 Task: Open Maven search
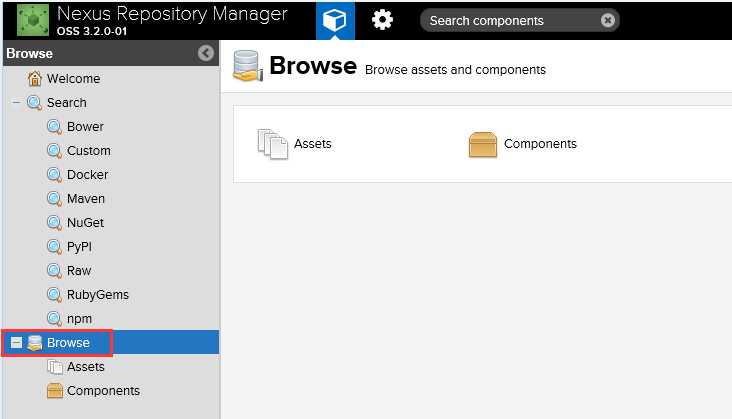[x=86, y=199]
